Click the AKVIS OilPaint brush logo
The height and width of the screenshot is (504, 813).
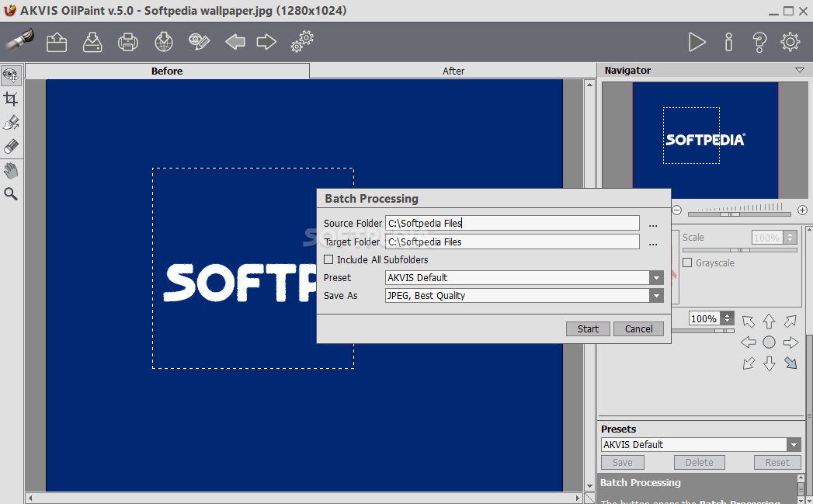19,40
